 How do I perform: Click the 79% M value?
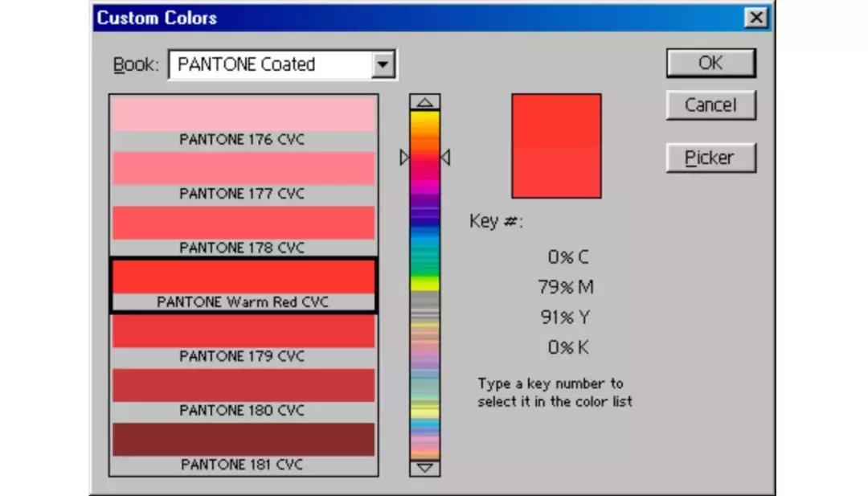coord(566,287)
